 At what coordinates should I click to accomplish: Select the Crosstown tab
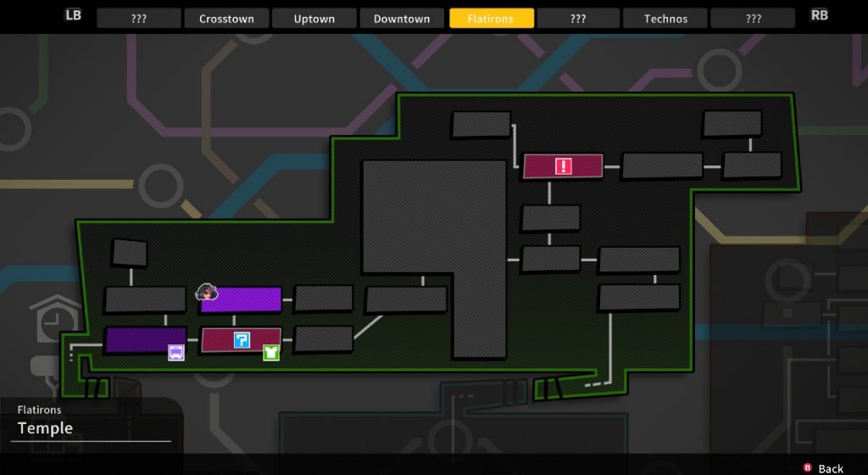[226, 19]
